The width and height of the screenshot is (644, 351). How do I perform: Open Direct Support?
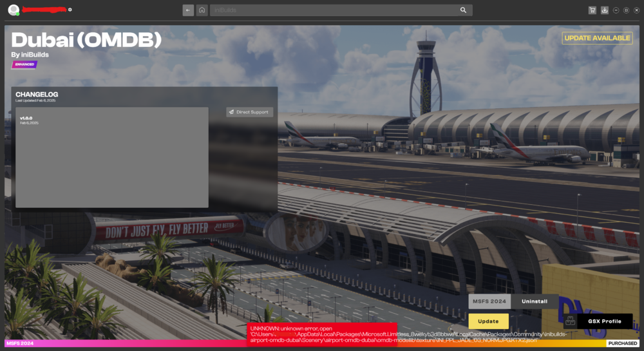249,112
